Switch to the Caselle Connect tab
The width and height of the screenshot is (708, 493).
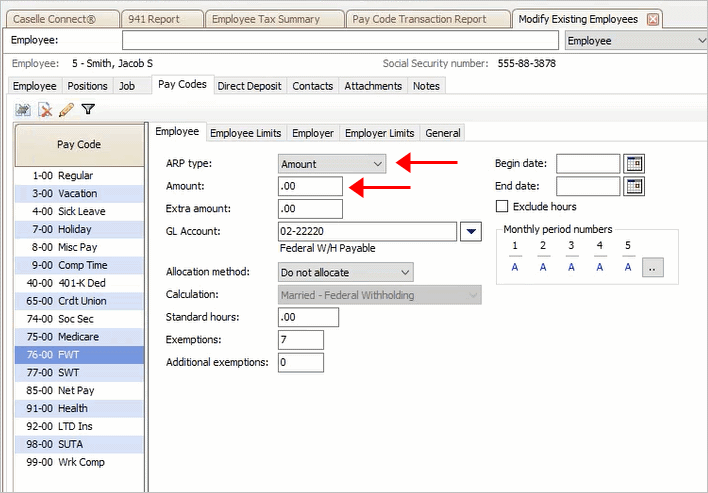tap(63, 19)
